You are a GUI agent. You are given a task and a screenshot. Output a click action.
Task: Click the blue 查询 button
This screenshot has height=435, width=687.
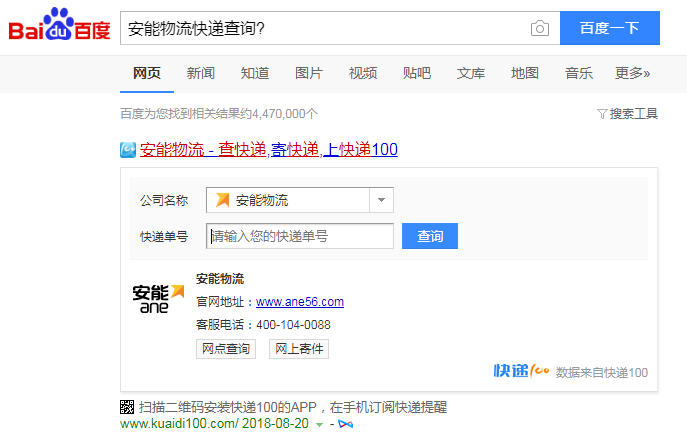pyautogui.click(x=430, y=236)
